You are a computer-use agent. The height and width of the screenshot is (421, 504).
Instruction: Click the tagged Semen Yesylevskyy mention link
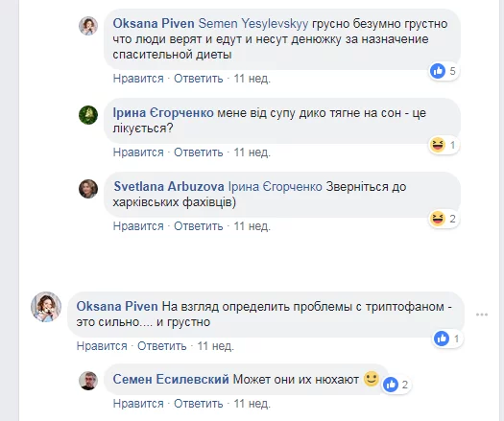[253, 24]
